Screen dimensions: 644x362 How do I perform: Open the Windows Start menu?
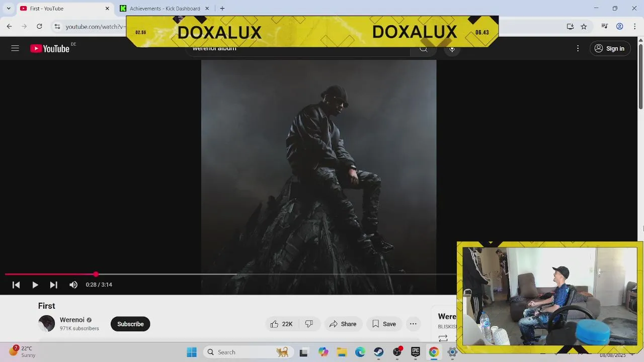click(192, 352)
